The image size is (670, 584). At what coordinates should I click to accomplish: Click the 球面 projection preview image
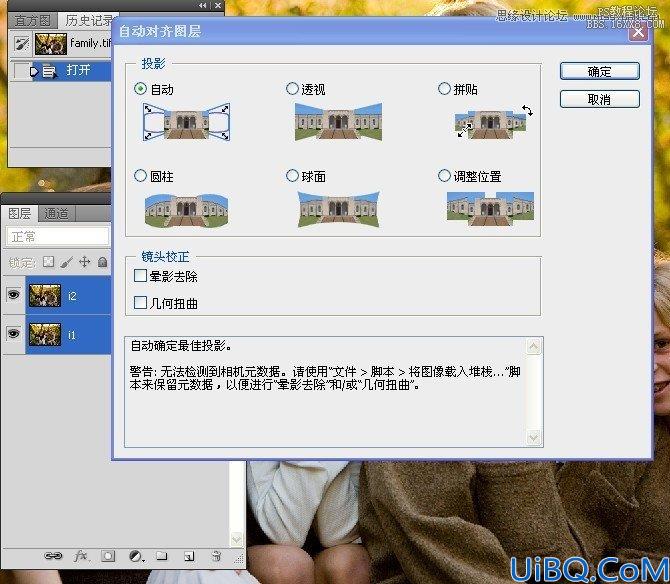click(x=338, y=209)
